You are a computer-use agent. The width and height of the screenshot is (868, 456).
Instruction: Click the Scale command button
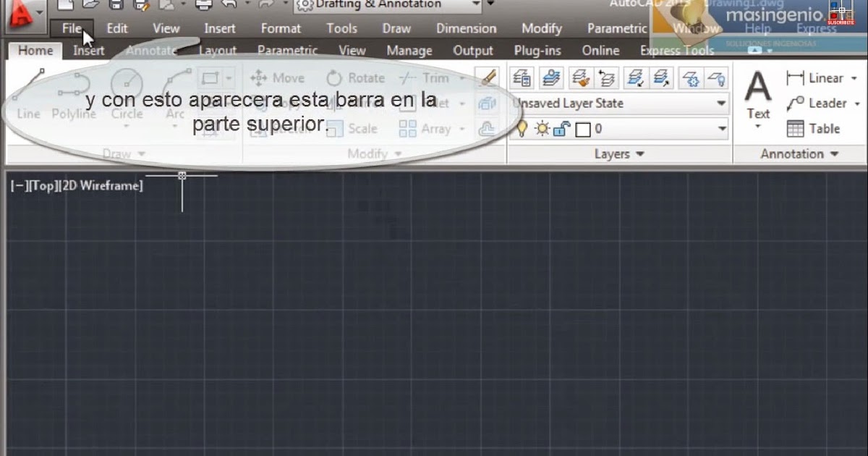click(362, 128)
